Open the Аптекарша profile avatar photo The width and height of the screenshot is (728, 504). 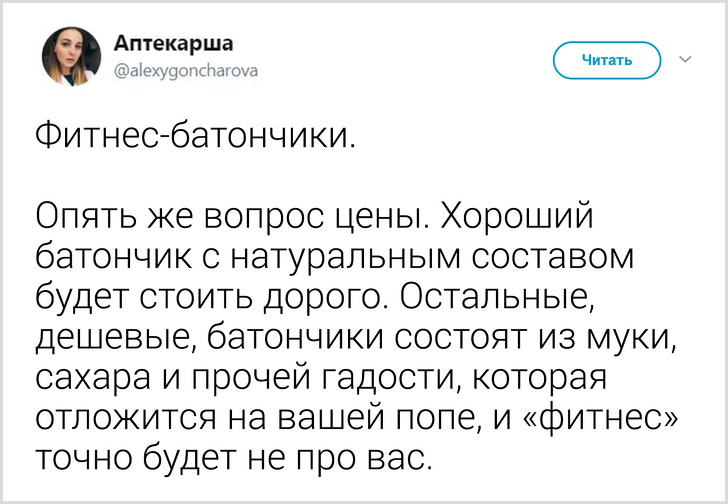click(71, 57)
